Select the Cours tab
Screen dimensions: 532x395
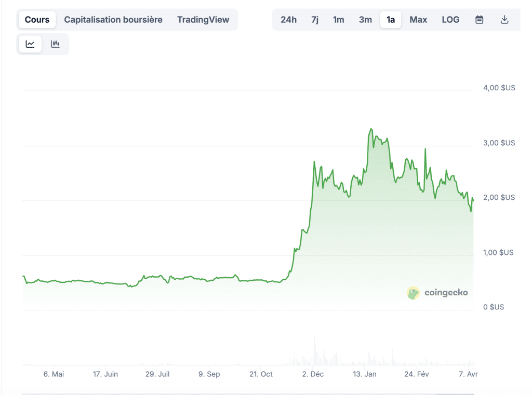tap(37, 20)
